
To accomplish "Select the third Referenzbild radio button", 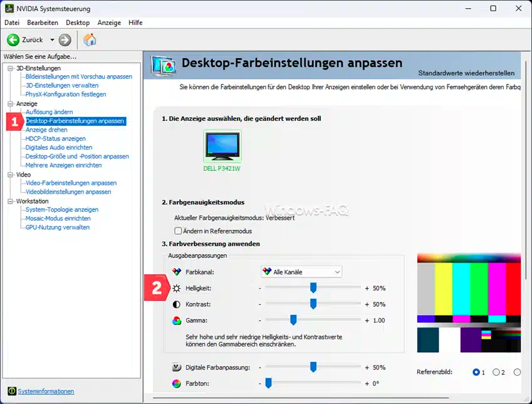I will [x=517, y=372].
